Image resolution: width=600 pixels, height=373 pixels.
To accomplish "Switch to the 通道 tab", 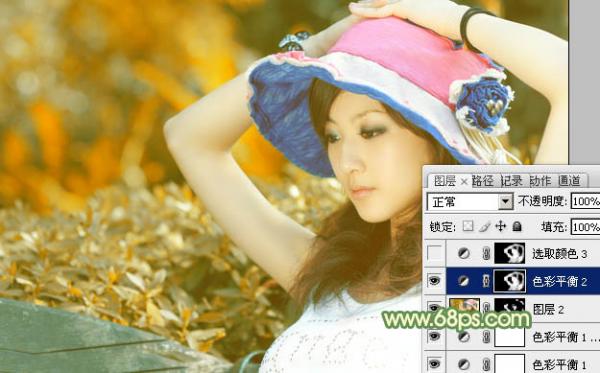I will tap(569, 181).
